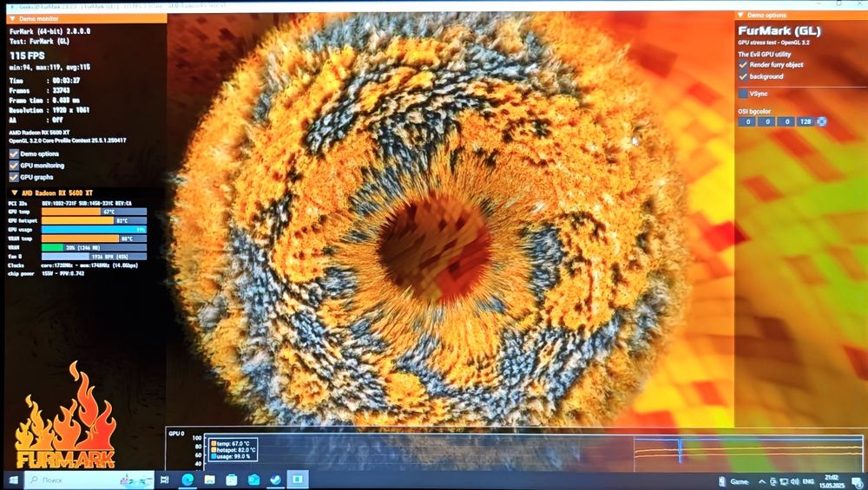Viewport: 868px width, 490px height.
Task: Disable Render furry object checkbox
Action: pyautogui.click(x=744, y=65)
